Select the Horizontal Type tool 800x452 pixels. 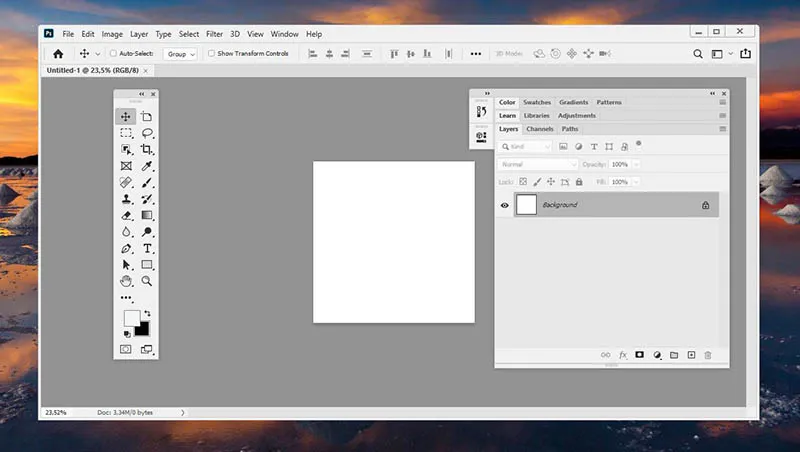pos(147,248)
